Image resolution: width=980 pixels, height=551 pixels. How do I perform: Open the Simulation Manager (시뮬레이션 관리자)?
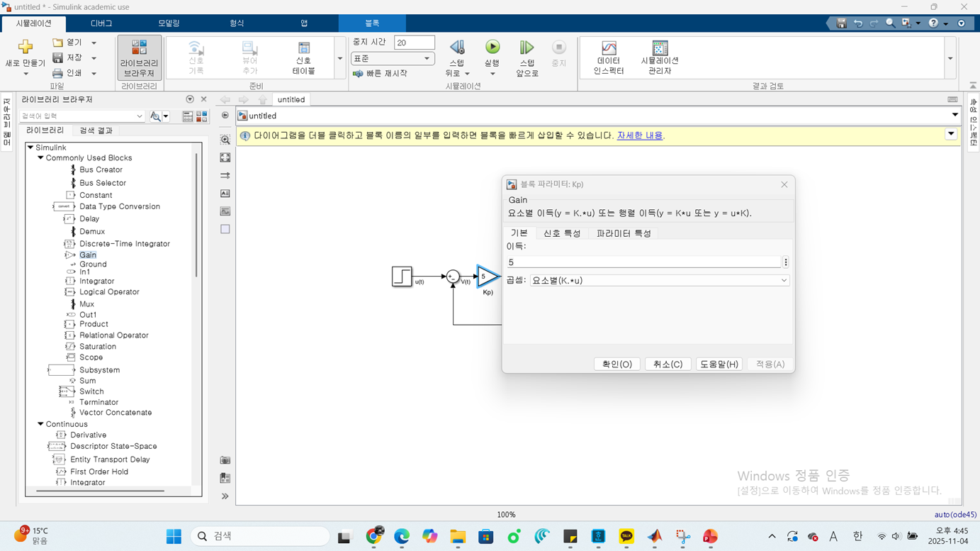click(x=660, y=58)
